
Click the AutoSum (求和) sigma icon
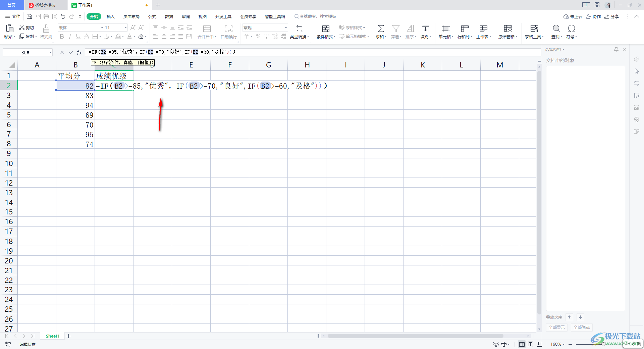(381, 29)
